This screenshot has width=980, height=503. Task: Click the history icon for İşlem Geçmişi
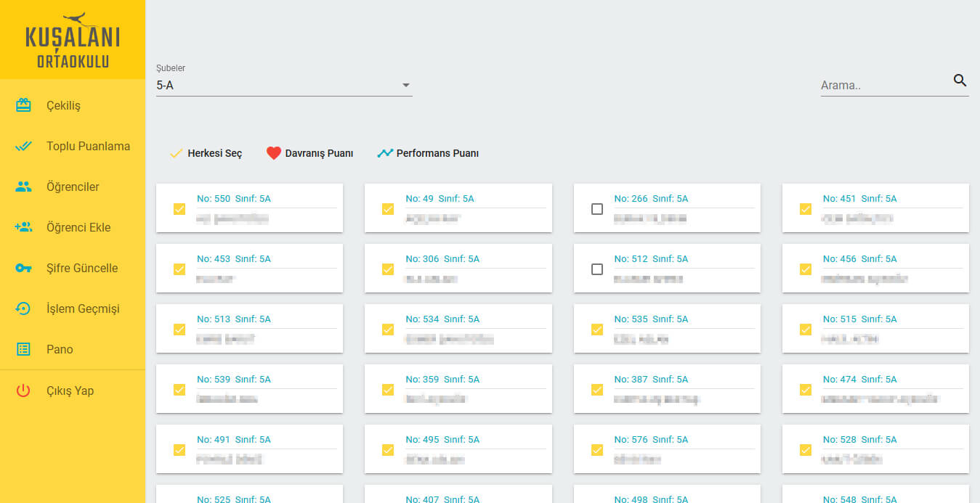click(23, 308)
